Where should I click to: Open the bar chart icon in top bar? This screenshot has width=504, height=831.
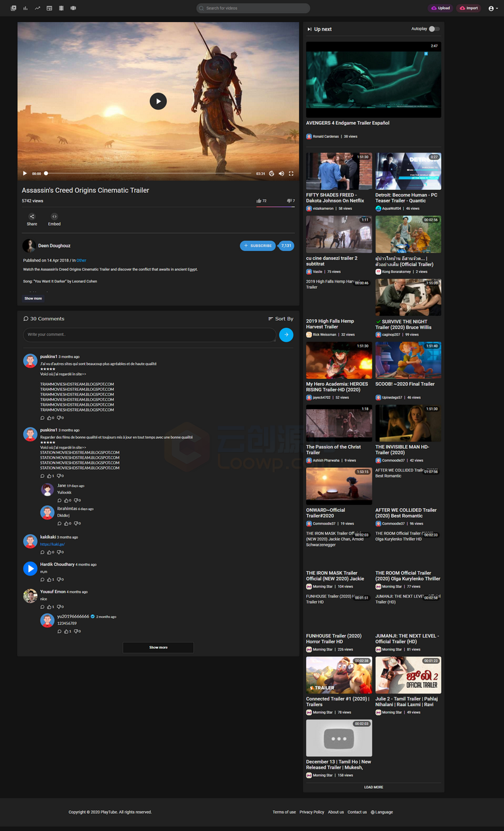pos(25,8)
